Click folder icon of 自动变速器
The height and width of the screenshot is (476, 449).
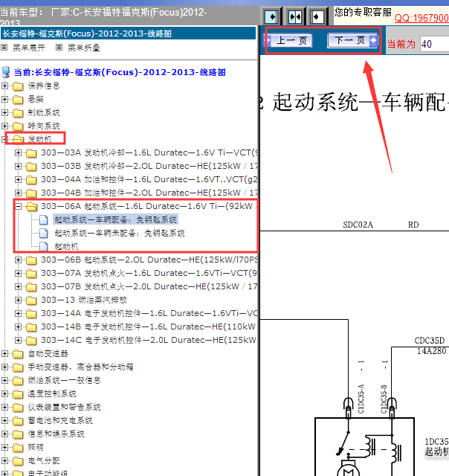[x=18, y=354]
